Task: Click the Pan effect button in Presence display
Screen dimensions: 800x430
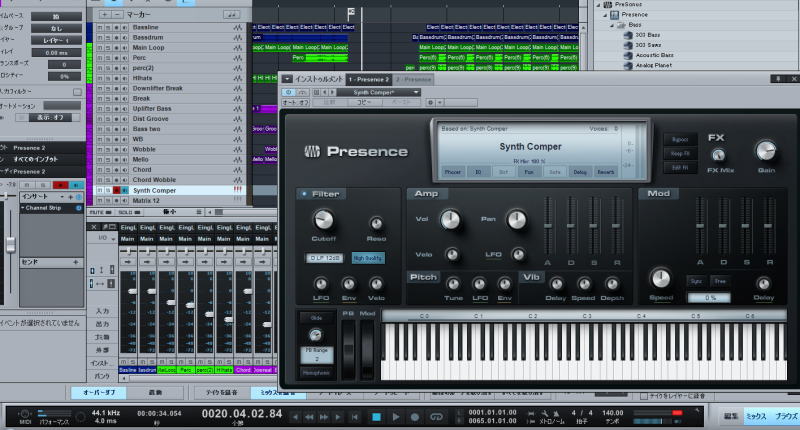Action: [529, 172]
